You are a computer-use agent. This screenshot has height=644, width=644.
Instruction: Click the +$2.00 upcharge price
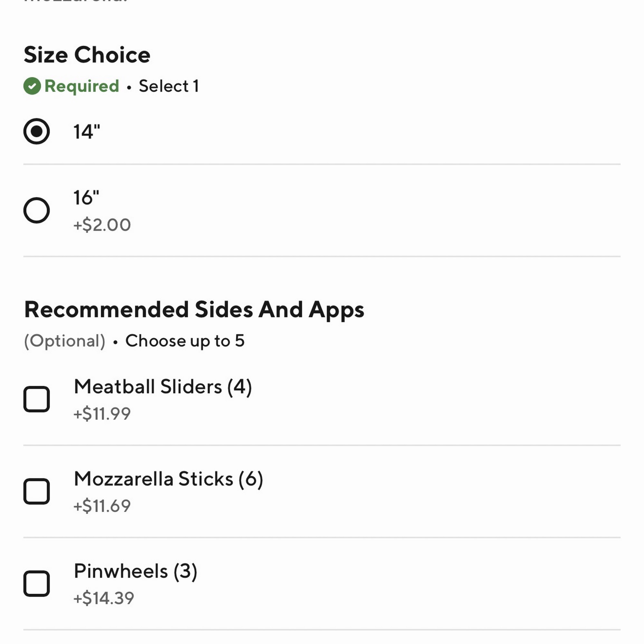pyautogui.click(x=102, y=225)
